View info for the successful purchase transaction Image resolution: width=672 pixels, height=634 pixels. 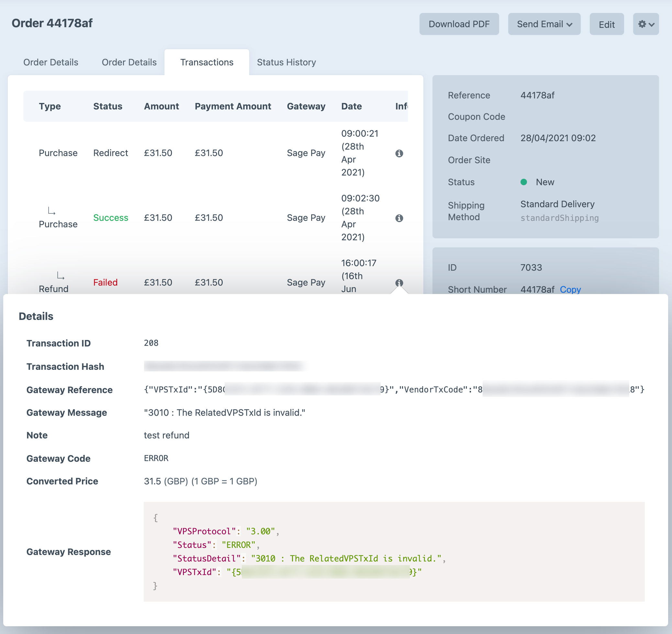click(x=399, y=218)
